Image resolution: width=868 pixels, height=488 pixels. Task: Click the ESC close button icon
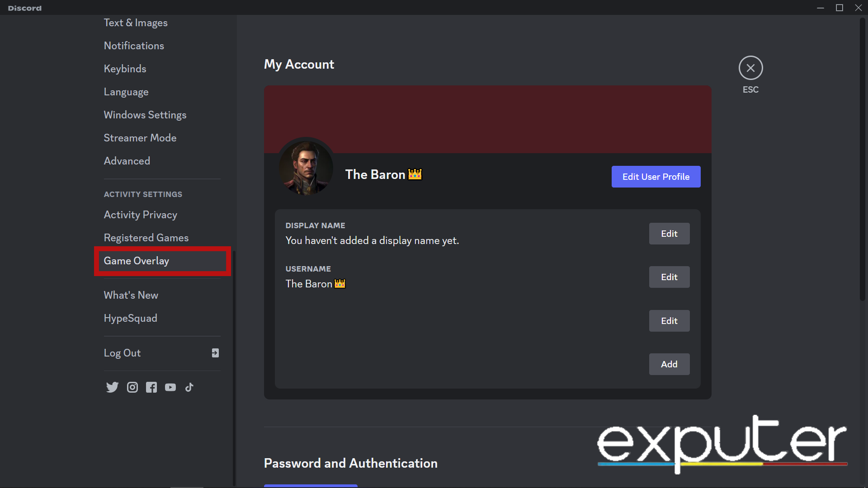(x=750, y=67)
